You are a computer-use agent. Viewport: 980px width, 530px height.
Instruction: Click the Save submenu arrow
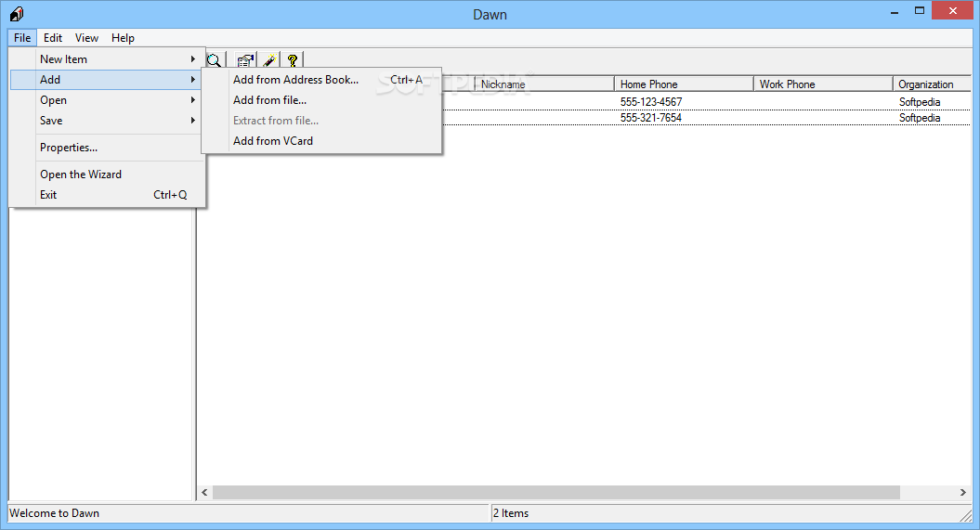pyautogui.click(x=192, y=121)
